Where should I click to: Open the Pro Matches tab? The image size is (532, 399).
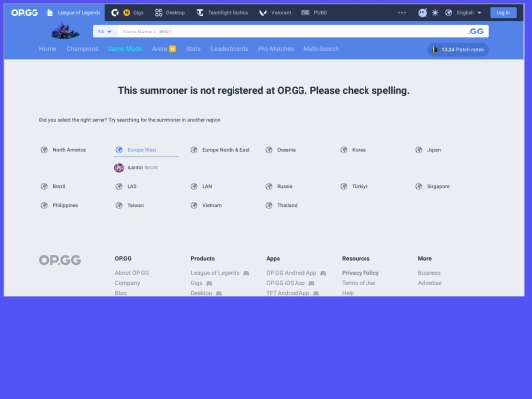pyautogui.click(x=276, y=49)
